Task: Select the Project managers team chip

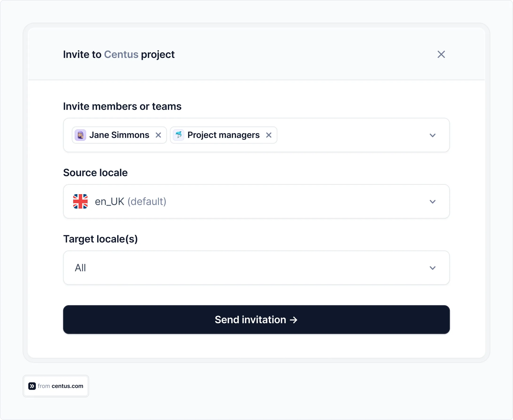Action: click(223, 135)
